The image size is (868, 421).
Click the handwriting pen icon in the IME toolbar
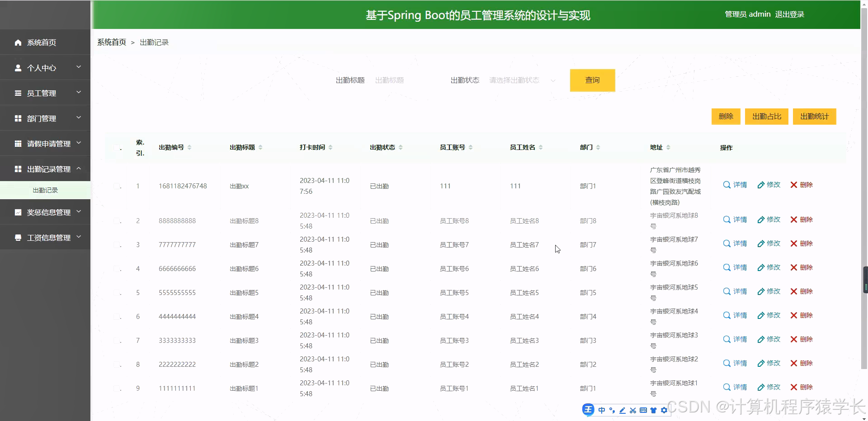pos(622,410)
